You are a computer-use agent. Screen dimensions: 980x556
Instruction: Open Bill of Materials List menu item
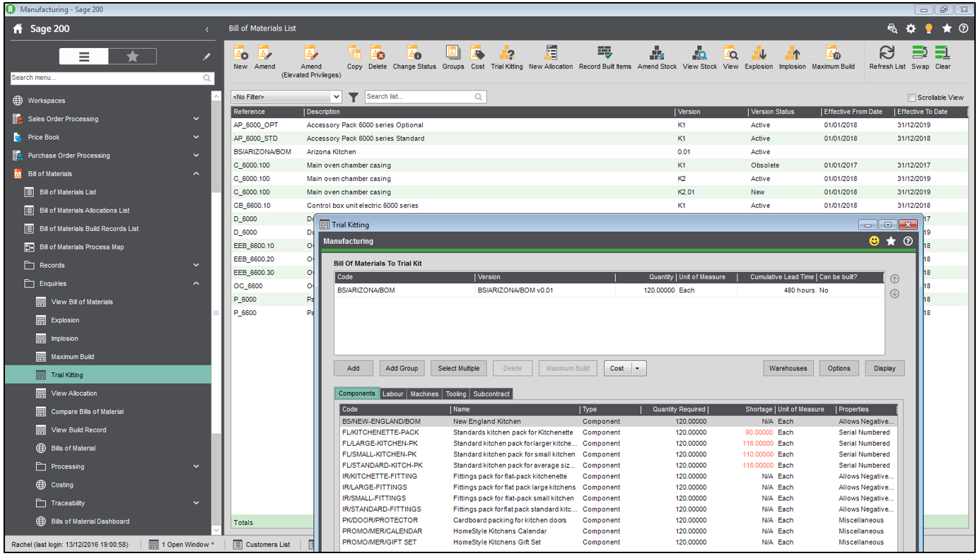tap(68, 192)
